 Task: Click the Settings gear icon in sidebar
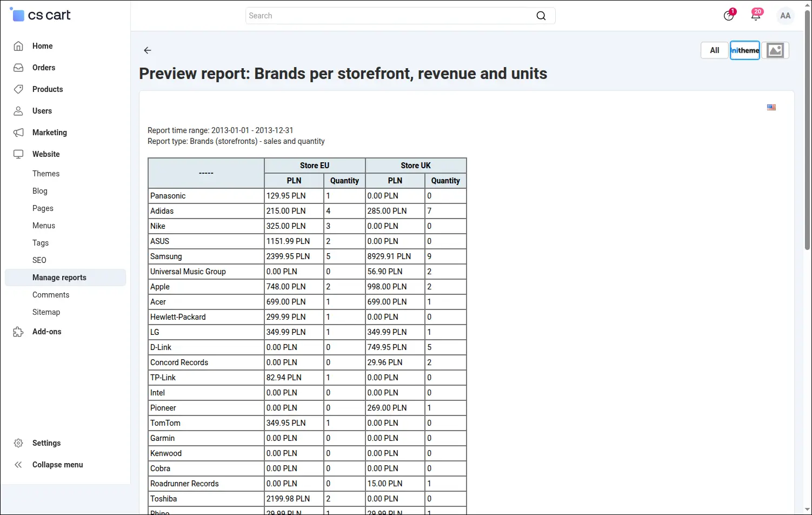pyautogui.click(x=18, y=443)
